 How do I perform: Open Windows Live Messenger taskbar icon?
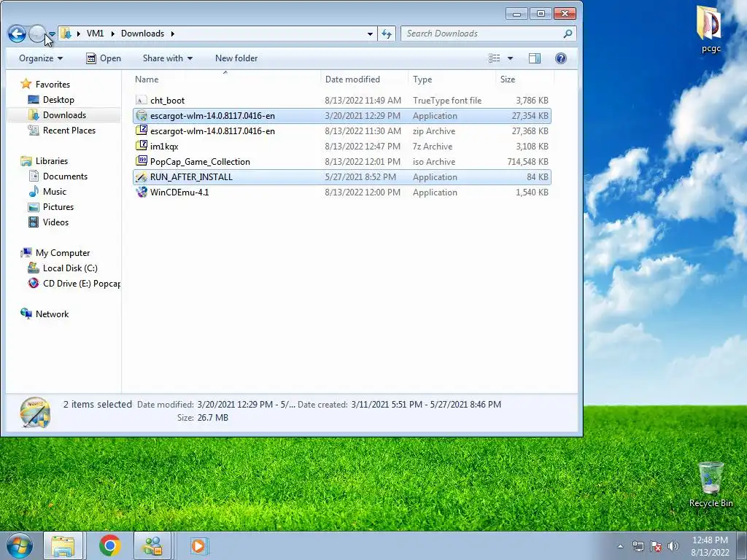click(152, 545)
